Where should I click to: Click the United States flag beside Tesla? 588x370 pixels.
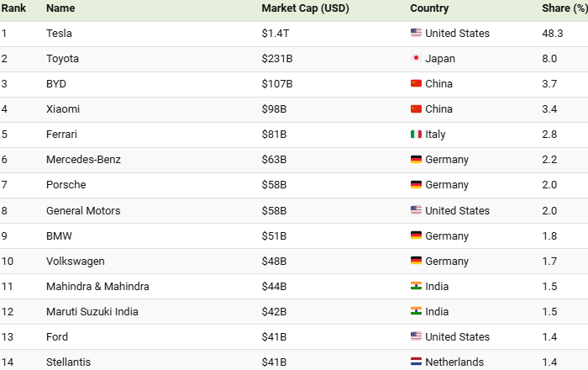416,34
